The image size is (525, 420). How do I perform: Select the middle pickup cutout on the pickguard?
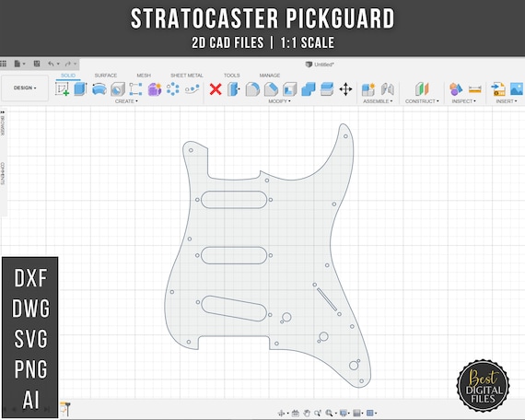pos(234,255)
